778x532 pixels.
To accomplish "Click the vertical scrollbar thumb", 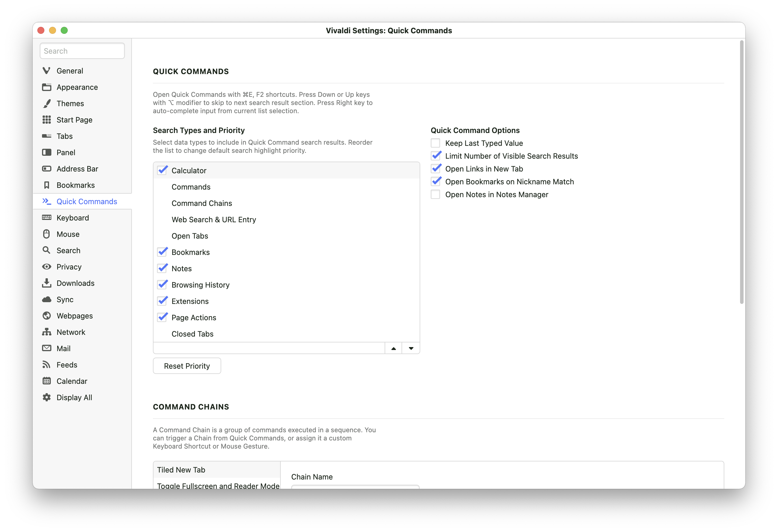I will 742,172.
